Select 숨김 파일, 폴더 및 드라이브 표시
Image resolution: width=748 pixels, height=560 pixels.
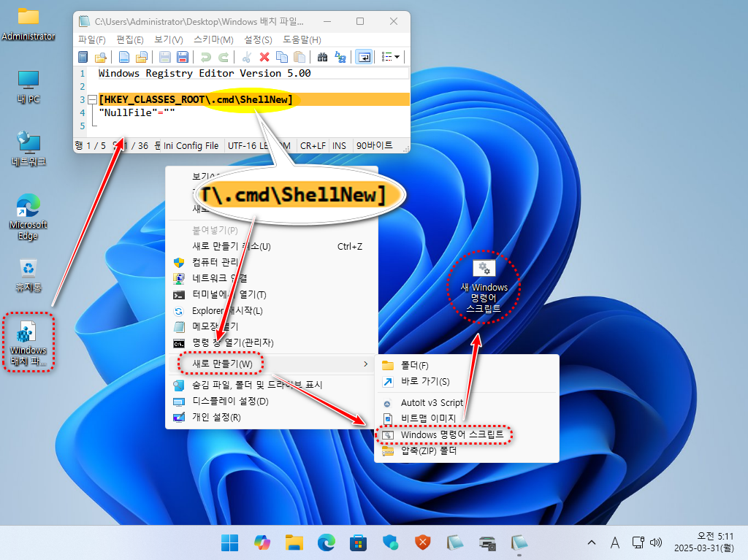pyautogui.click(x=272, y=385)
